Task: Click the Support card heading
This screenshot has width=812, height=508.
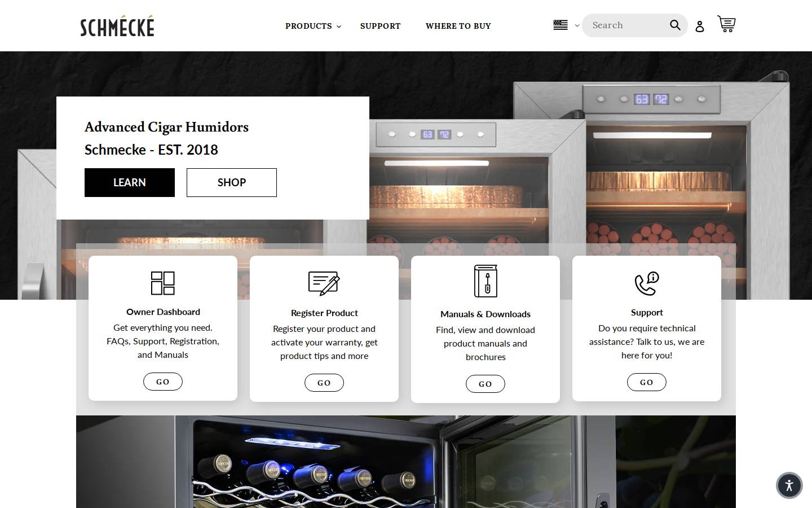Action: (647, 313)
